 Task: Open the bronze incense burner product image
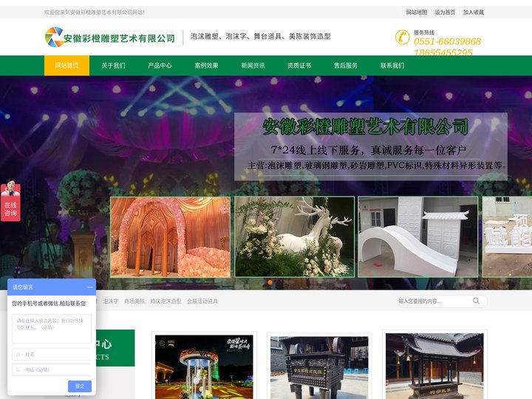click(319, 368)
